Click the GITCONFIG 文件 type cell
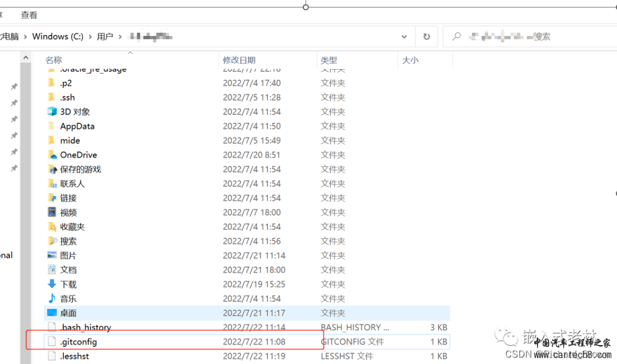617x364 pixels. [352, 342]
